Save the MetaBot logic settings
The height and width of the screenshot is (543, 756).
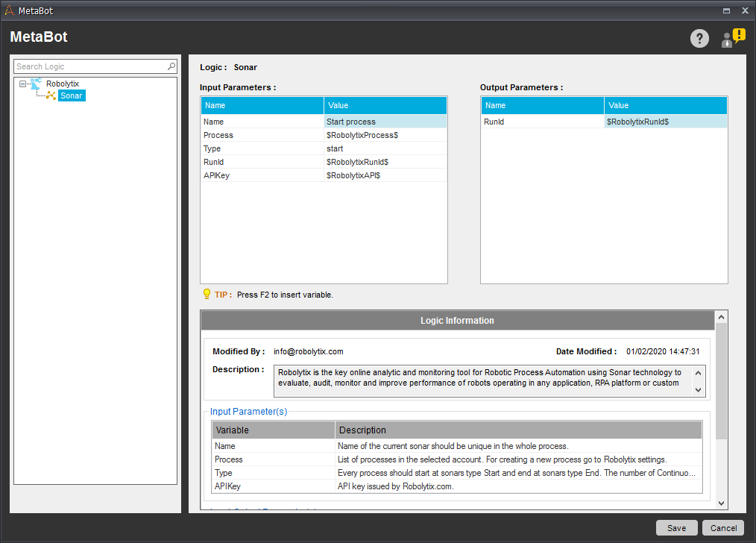click(x=676, y=528)
